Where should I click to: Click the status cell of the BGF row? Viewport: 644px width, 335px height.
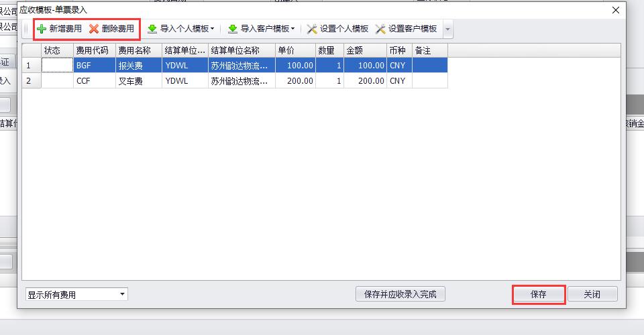pyautogui.click(x=57, y=66)
